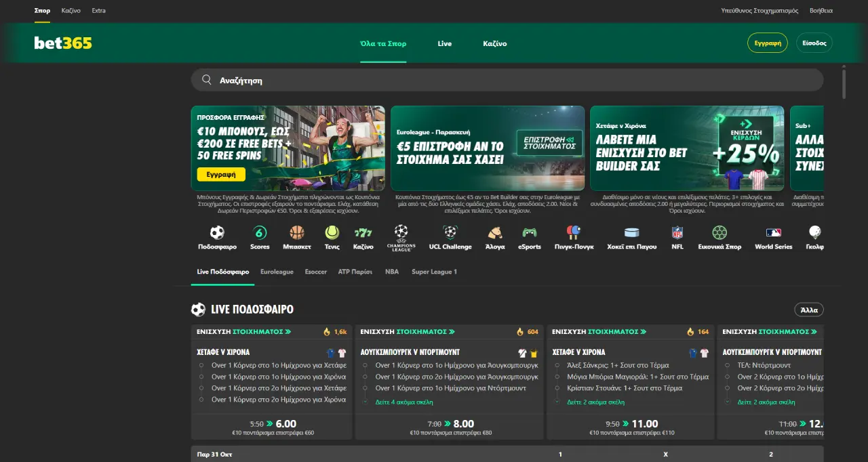The width and height of the screenshot is (868, 462).
Task: Open the Προσφορά Εγγραφής bonus banner
Action: [288, 148]
